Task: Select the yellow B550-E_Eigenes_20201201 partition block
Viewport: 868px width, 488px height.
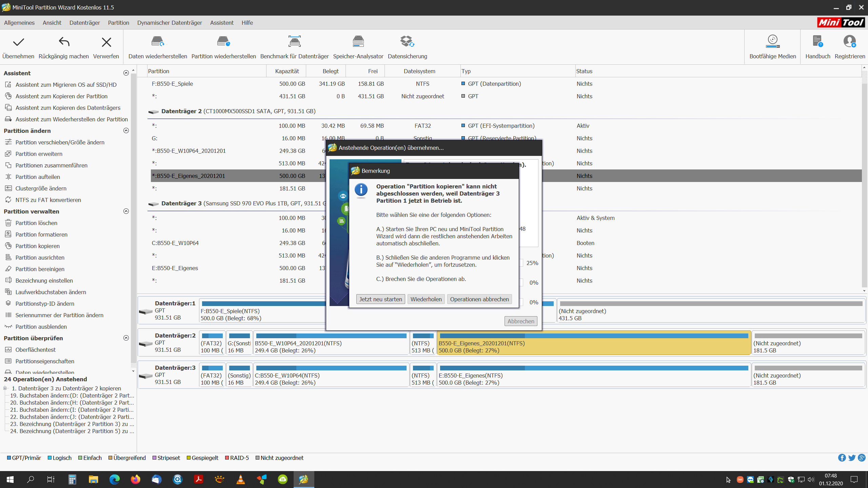Action: tap(593, 343)
